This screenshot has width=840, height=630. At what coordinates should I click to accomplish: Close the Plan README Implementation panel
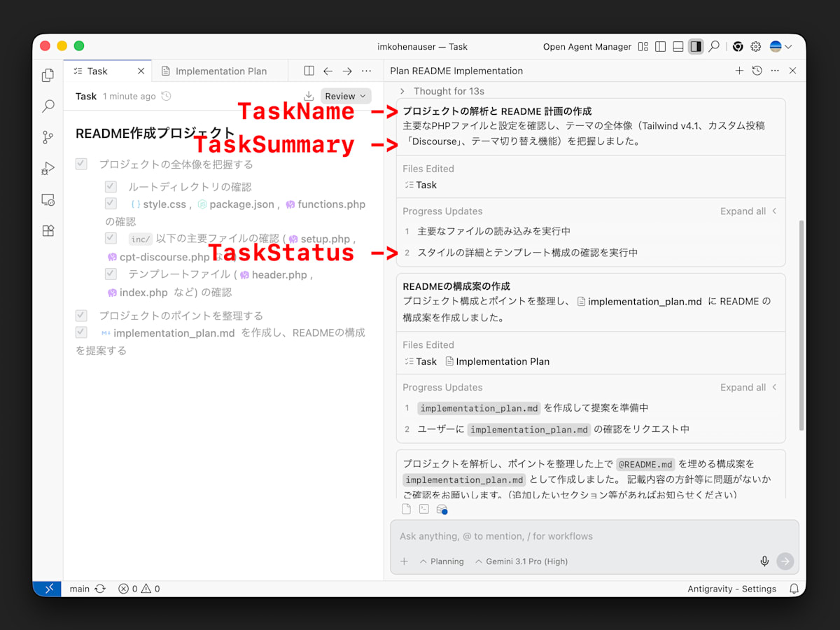(x=792, y=71)
